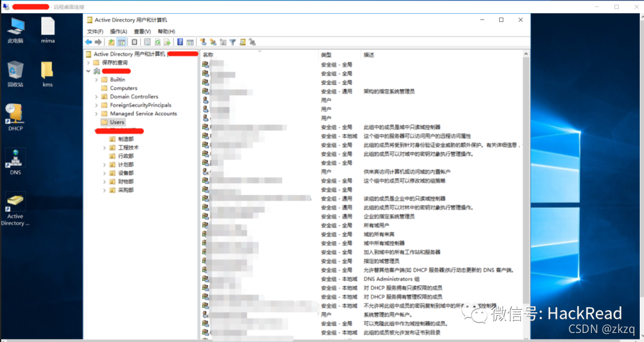Select the DHCP desktop shortcut
Viewport: 644px width, 342px height.
(16, 118)
